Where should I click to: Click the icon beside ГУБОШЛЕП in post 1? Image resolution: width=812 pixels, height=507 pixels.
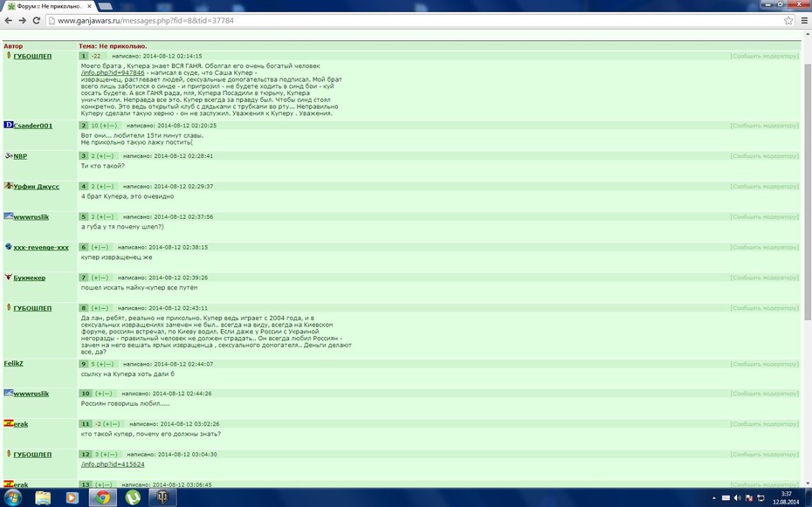[x=9, y=55]
